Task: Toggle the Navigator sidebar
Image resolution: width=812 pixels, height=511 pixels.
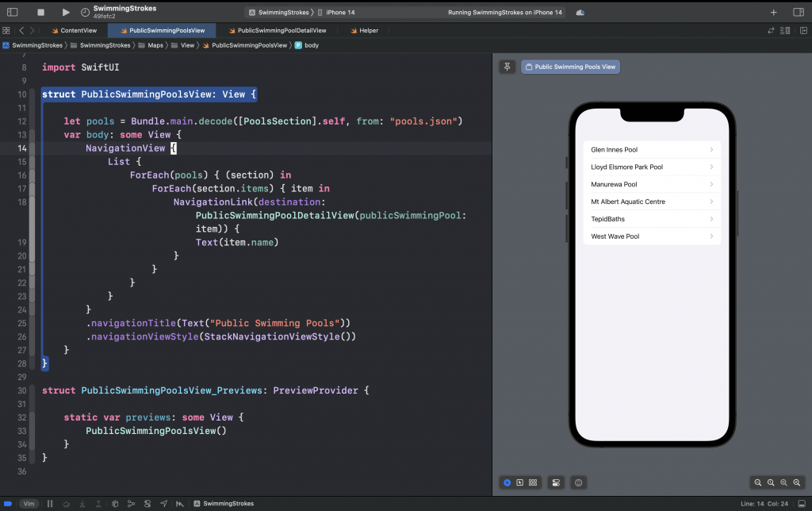Action: pos(13,12)
